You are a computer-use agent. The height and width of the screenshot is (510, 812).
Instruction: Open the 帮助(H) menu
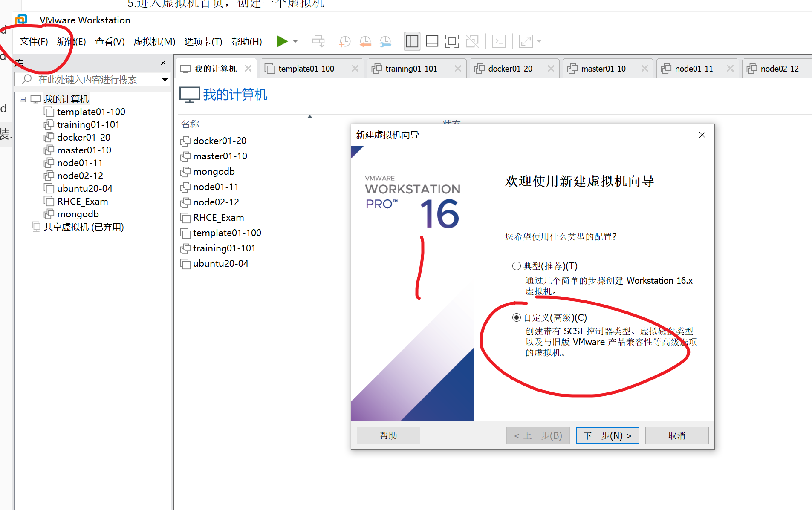pyautogui.click(x=246, y=41)
